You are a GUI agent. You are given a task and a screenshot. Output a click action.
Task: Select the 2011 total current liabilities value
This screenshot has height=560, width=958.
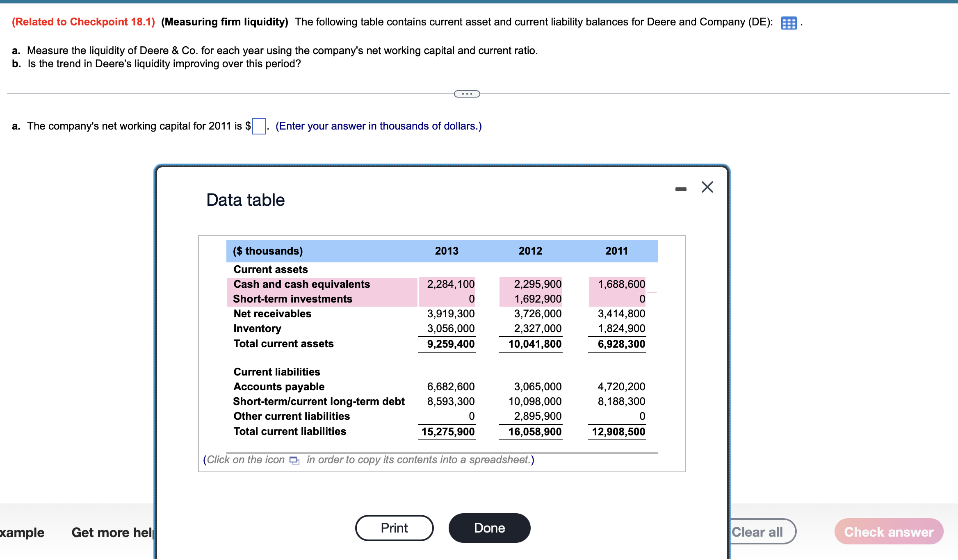tap(618, 432)
